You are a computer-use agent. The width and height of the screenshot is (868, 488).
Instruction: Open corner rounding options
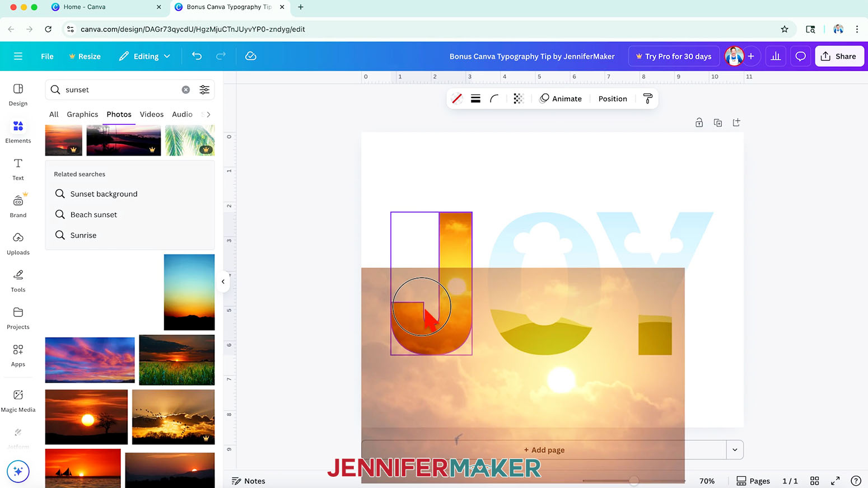[494, 98]
